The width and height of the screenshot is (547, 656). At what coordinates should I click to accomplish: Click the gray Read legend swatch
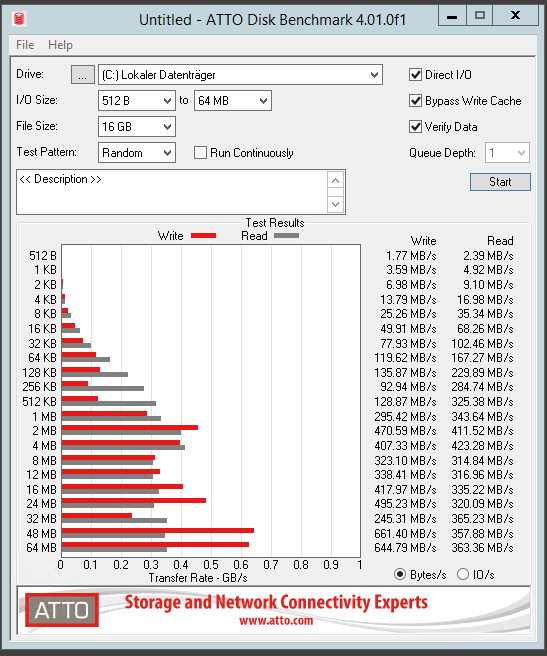[287, 236]
